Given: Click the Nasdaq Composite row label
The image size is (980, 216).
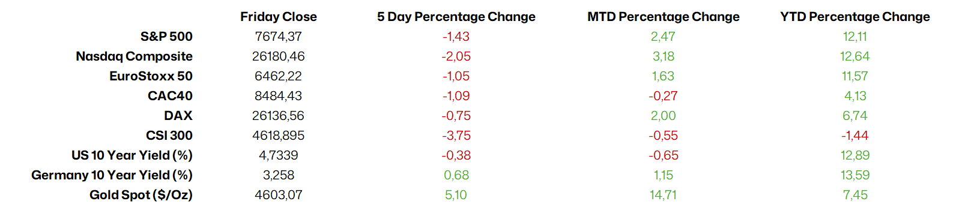Looking at the screenshot, I should point(134,56).
